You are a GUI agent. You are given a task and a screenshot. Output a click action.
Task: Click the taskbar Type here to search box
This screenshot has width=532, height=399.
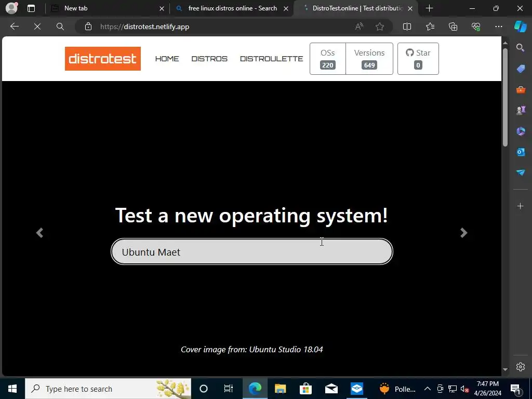pyautogui.click(x=108, y=389)
